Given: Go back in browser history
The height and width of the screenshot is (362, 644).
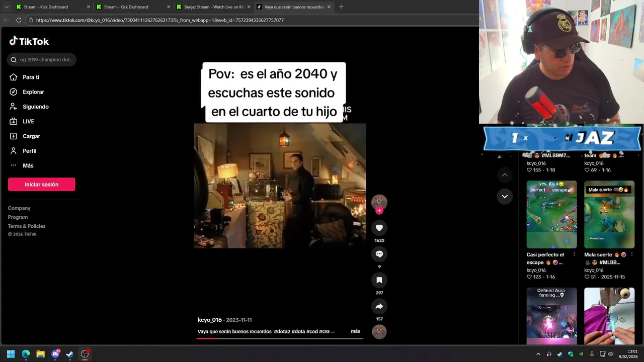Looking at the screenshot, I should pyautogui.click(x=7, y=20).
